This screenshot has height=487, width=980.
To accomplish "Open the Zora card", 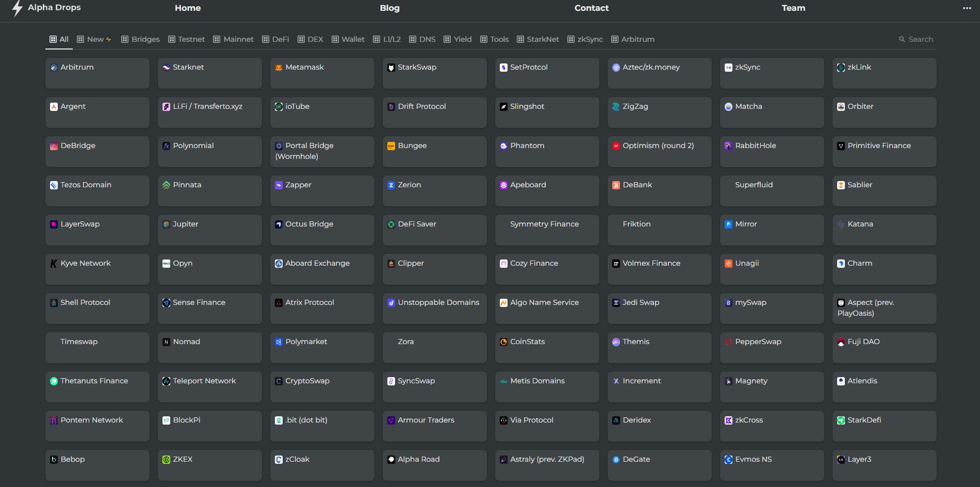I will tap(434, 348).
